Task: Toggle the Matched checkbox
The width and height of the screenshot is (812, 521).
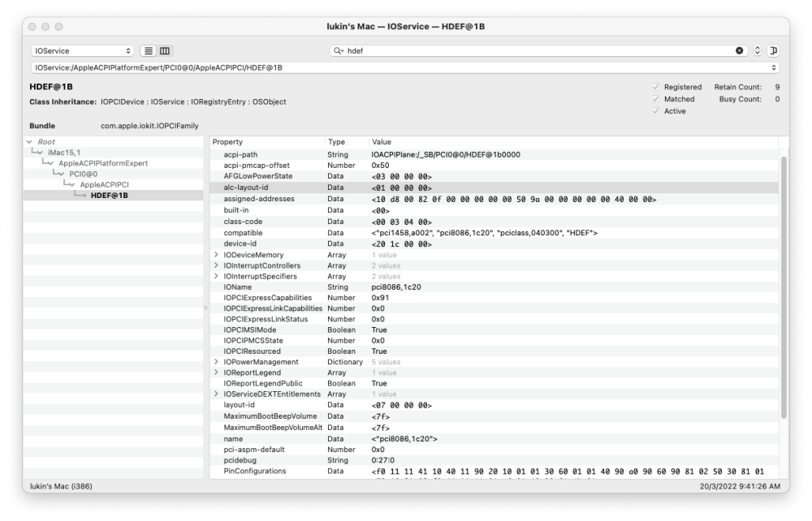Action: pyautogui.click(x=655, y=99)
